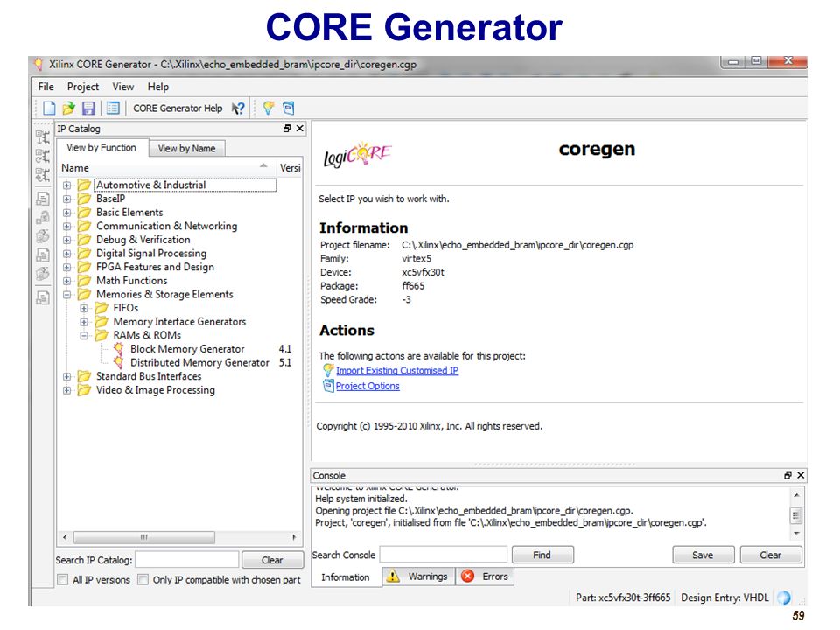The width and height of the screenshot is (840, 630).
Task: Open the View menu
Action: point(123,87)
